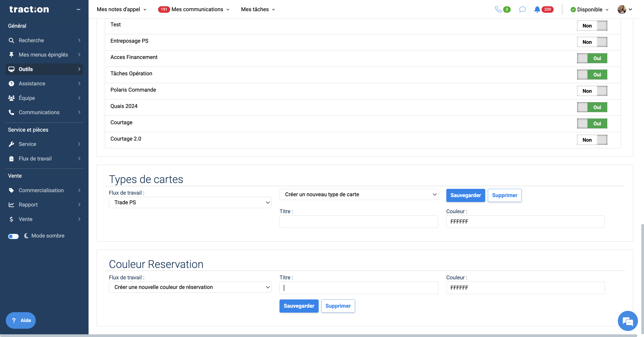Open the live chat widget bubble
The image size is (644, 337).
pyautogui.click(x=627, y=321)
